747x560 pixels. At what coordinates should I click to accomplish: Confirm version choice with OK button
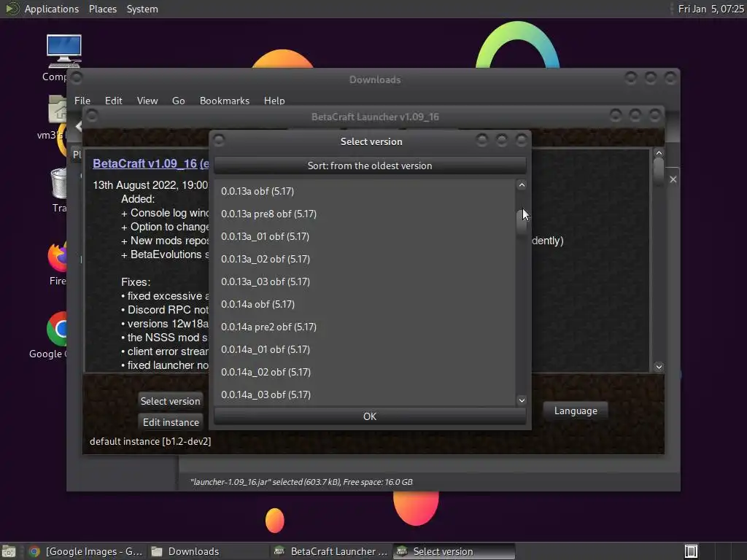370,416
